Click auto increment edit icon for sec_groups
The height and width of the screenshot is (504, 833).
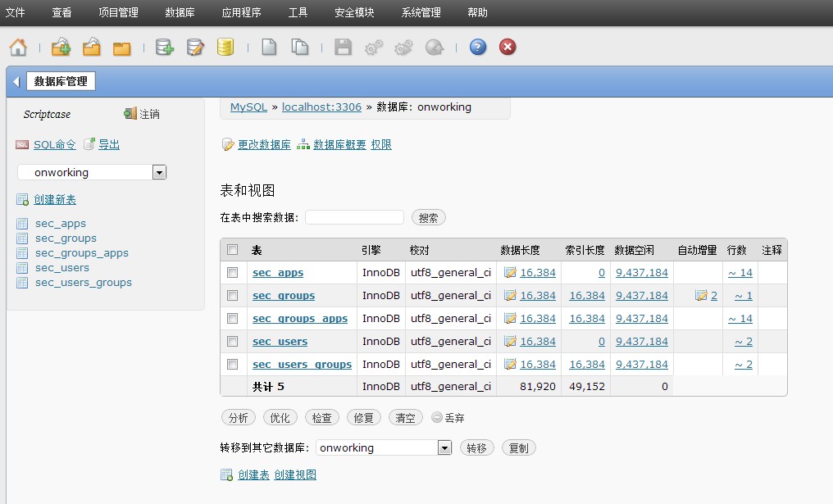701,295
